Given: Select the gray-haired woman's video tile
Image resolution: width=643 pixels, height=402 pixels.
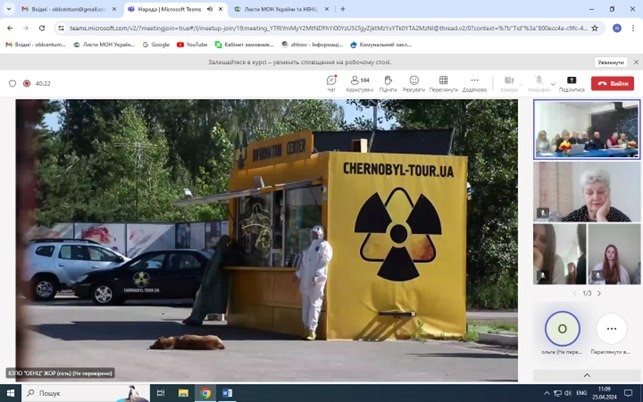Looking at the screenshot, I should [x=586, y=192].
